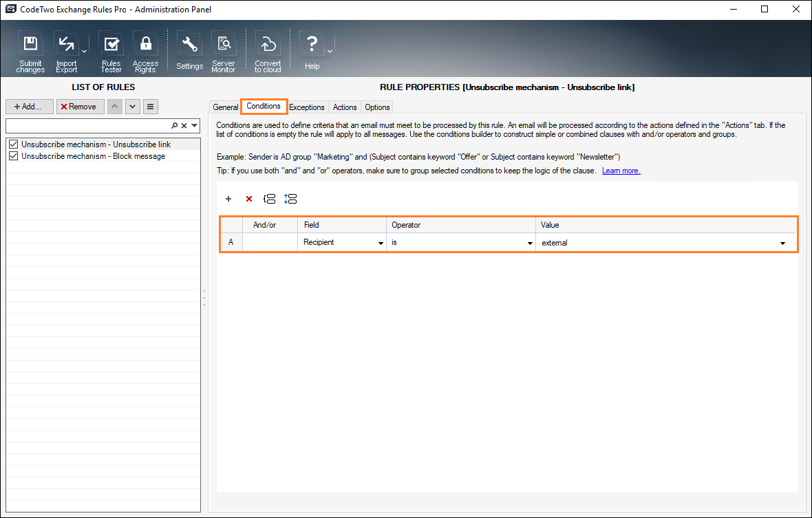The width and height of the screenshot is (812, 518).
Task: Open the Settings wrench tool
Action: (189, 51)
